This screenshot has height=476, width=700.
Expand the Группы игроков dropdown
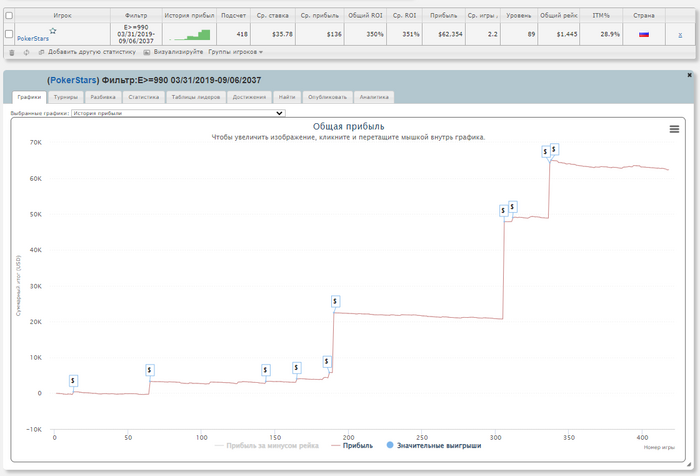coord(235,52)
